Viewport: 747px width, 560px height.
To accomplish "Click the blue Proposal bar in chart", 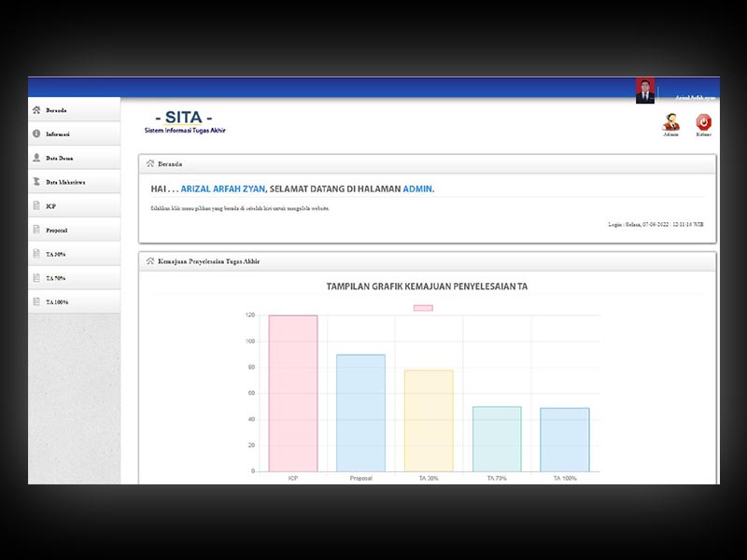I will (x=360, y=413).
